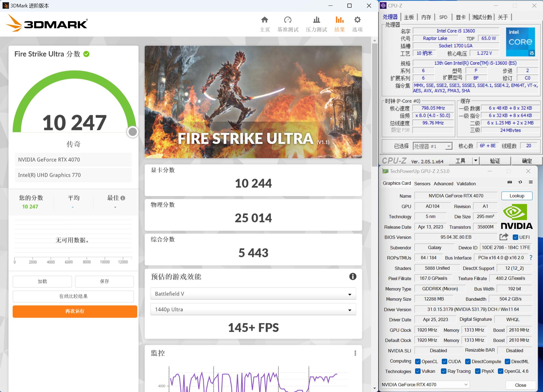The width and height of the screenshot is (543, 392).
Task: Select the benchmark test gauge icon
Action: click(x=288, y=20)
